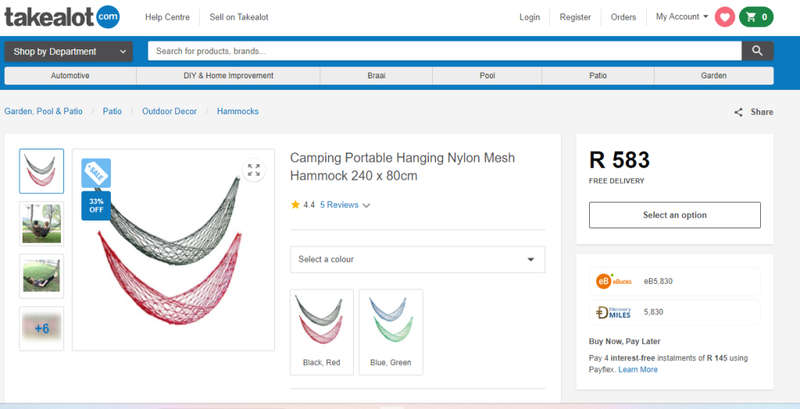Click the Help Centre link
The width and height of the screenshot is (800, 409).
click(167, 17)
